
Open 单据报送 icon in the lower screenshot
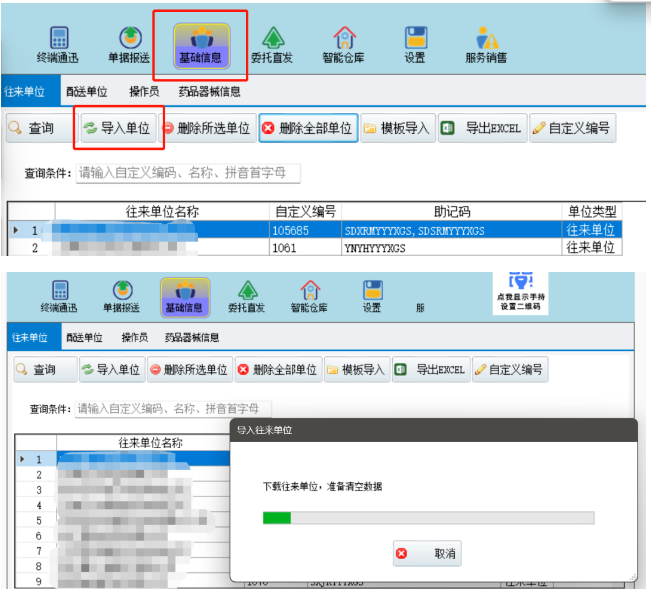pyautogui.click(x=122, y=296)
